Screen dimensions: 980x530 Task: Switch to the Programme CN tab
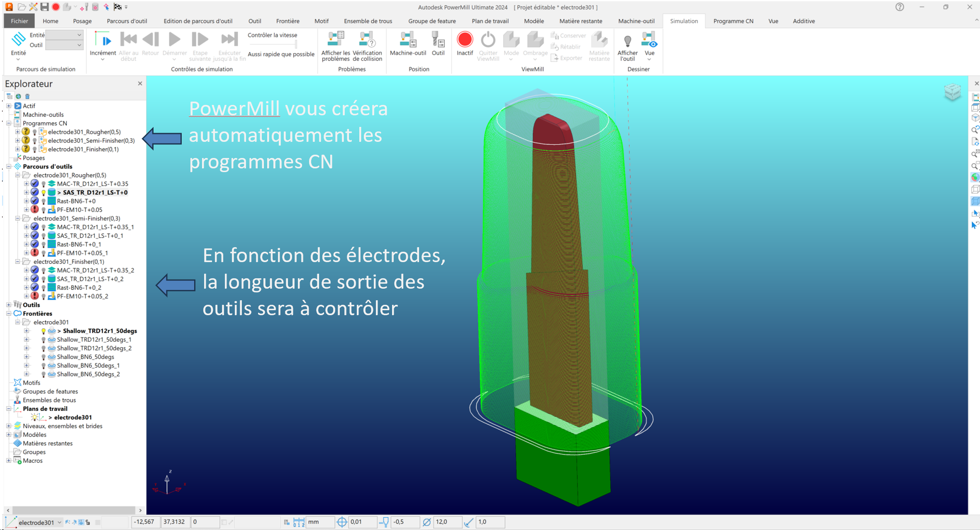tap(733, 21)
